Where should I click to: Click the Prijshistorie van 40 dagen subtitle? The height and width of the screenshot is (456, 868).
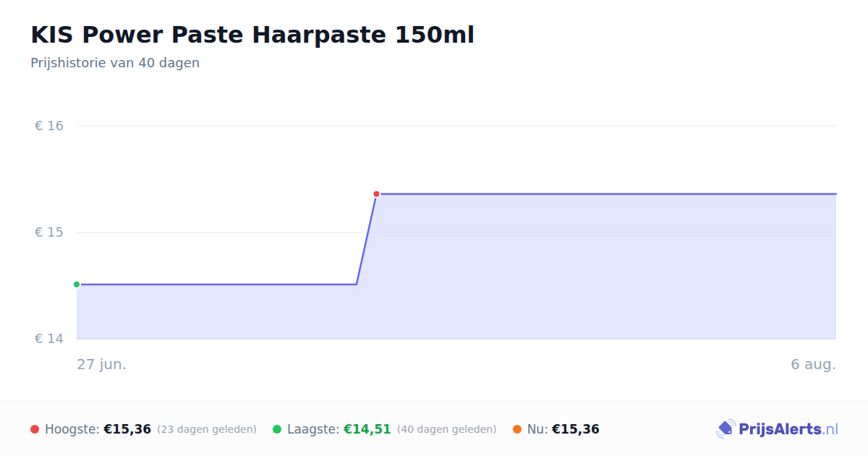(115, 63)
